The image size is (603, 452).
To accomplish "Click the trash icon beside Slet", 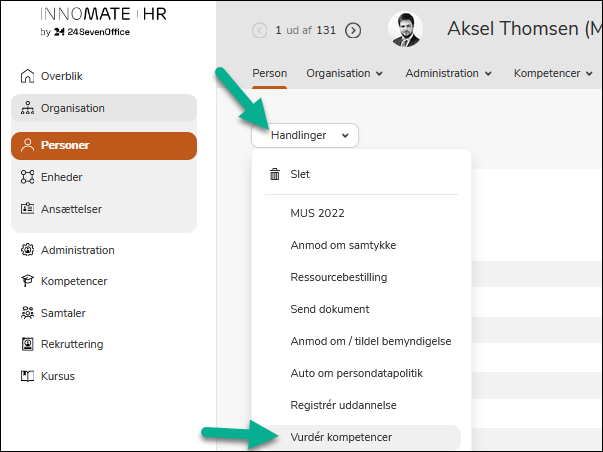I will 275,174.
